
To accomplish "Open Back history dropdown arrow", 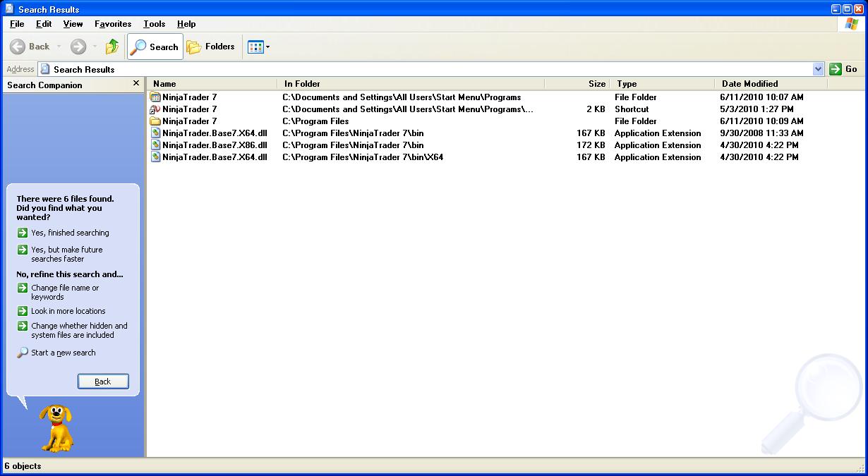I will click(59, 47).
